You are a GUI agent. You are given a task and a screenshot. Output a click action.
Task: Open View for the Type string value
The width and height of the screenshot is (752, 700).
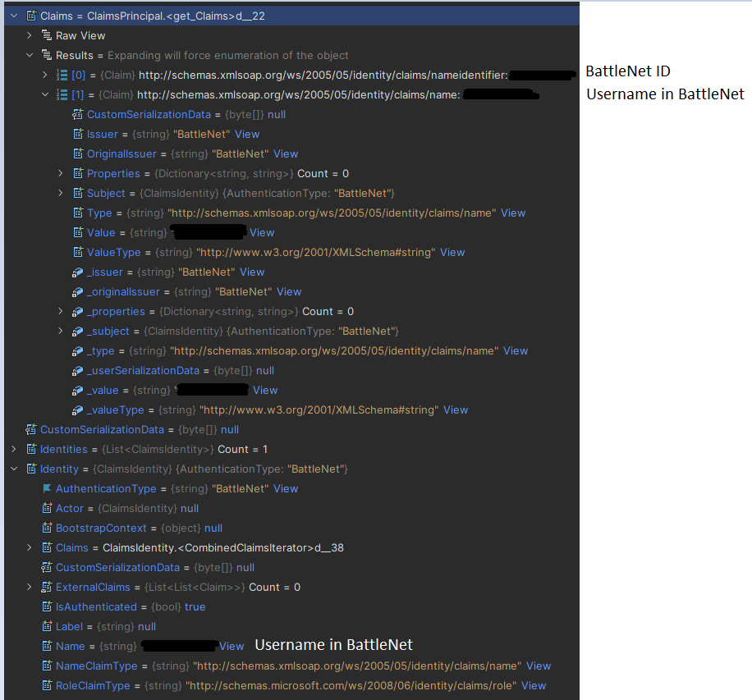513,213
